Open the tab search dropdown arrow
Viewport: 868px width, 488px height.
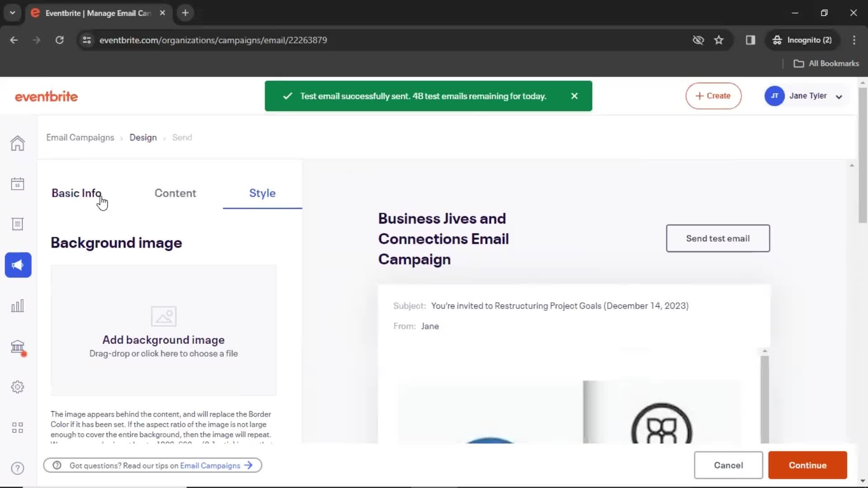pos(13,13)
